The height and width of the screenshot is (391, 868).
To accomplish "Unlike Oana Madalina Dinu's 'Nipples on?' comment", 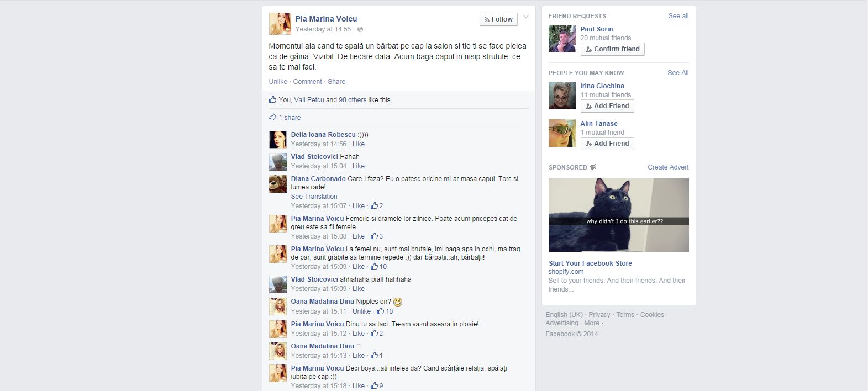I will pos(362,311).
